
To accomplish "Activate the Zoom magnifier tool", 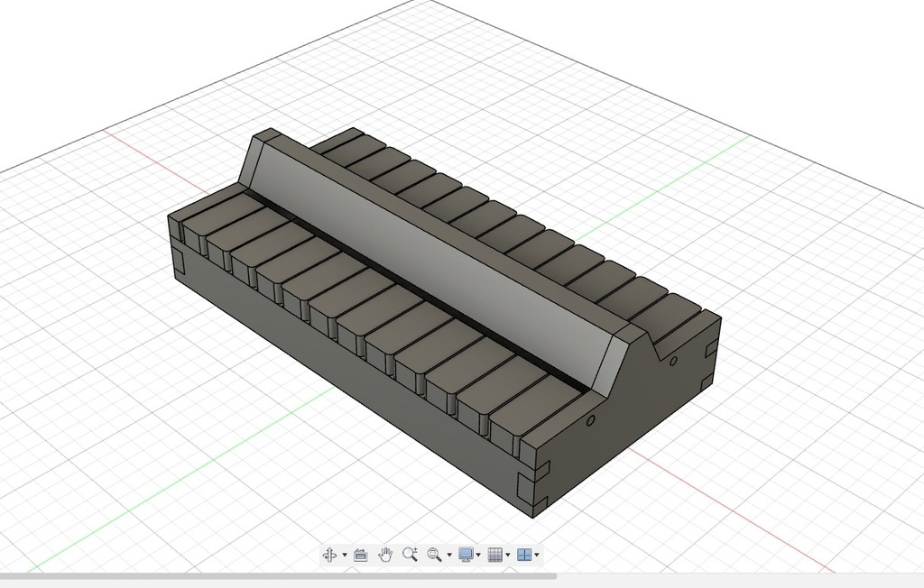I will [410, 554].
